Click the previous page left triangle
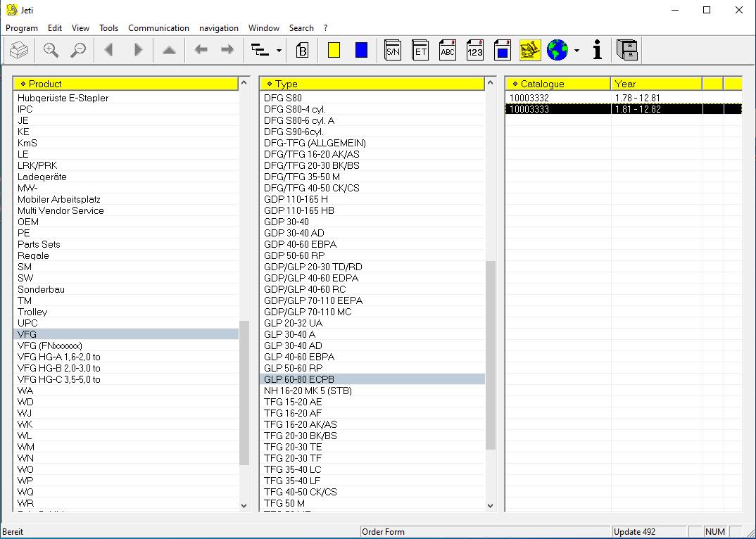This screenshot has height=539, width=756. 109,50
